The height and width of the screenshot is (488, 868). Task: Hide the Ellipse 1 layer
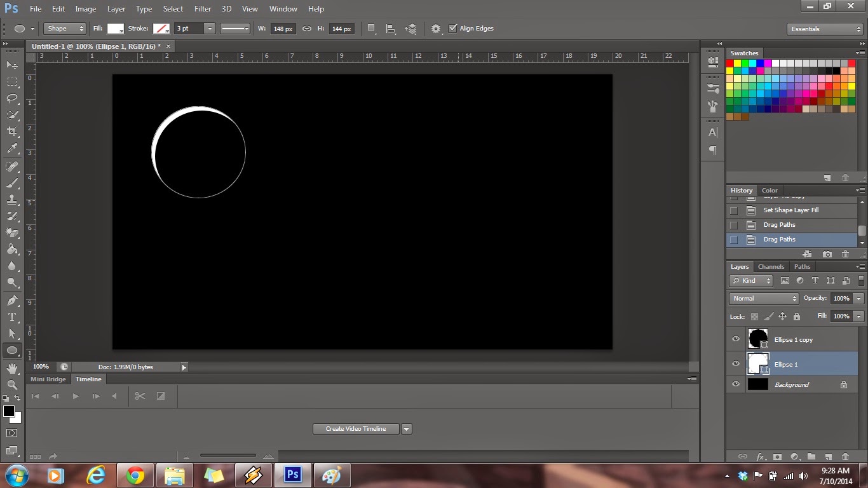[736, 364]
